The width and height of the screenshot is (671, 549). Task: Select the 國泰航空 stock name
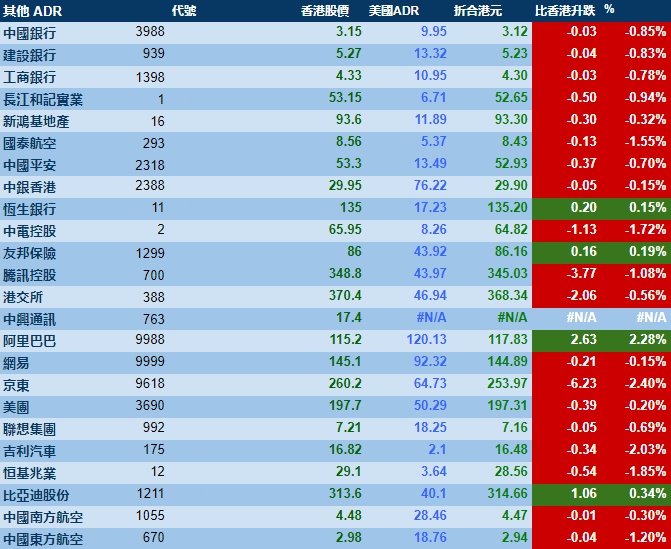[x=30, y=143]
